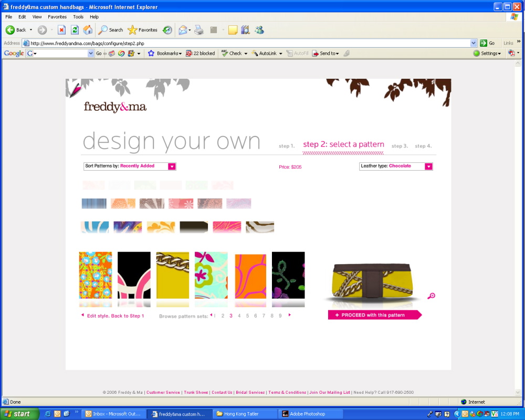Image resolution: width=525 pixels, height=420 pixels.
Task: Open the Tools menu
Action: (78, 17)
